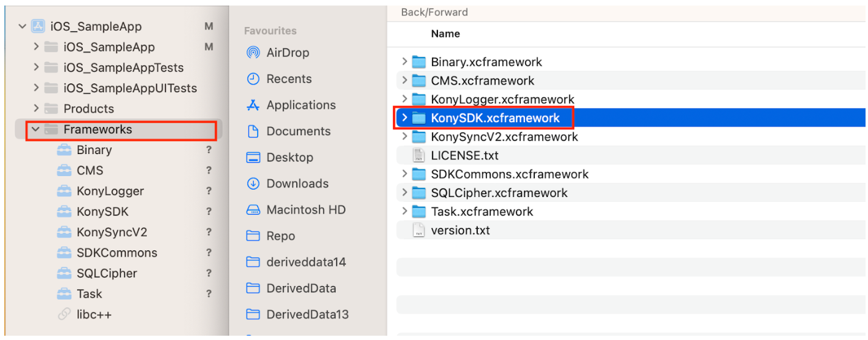The image size is (868, 340).
Task: Click the Downloads sidebar icon
Action: pyautogui.click(x=253, y=184)
